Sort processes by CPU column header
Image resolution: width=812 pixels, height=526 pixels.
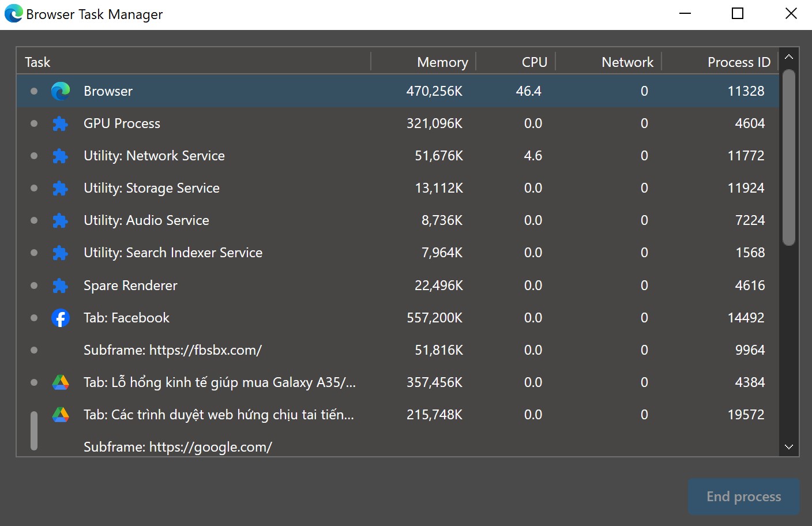534,62
